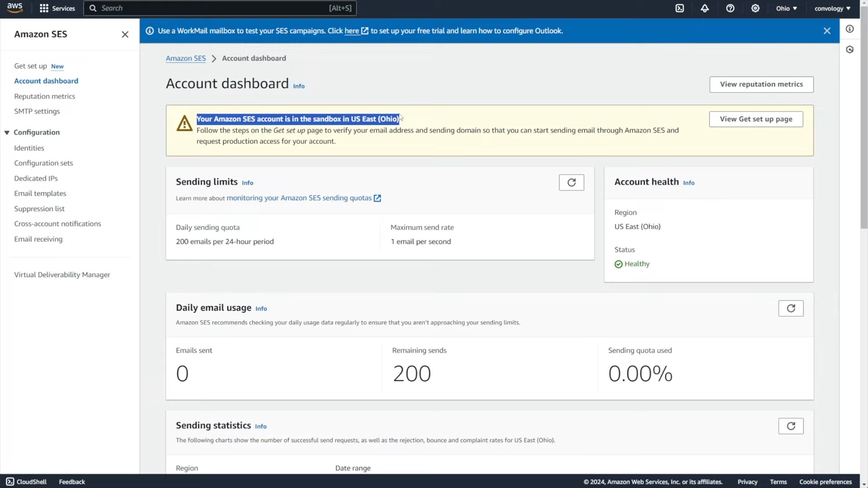Refresh the Sending limits panel

(x=571, y=183)
